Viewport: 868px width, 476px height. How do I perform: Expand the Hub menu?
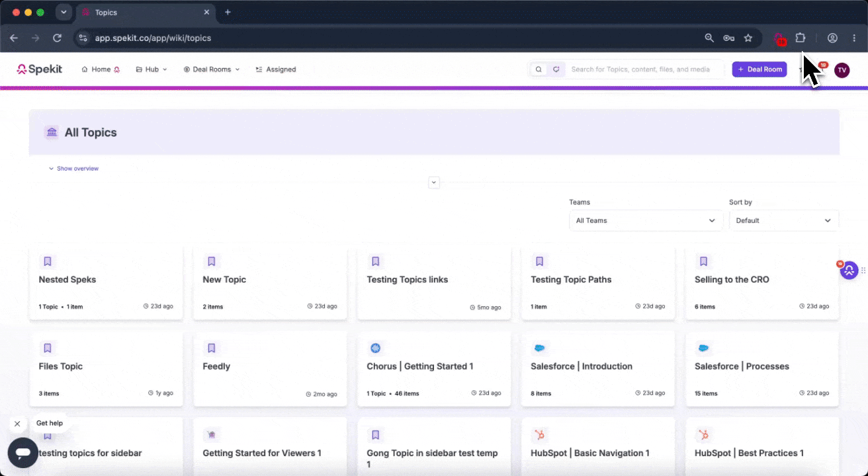click(152, 69)
